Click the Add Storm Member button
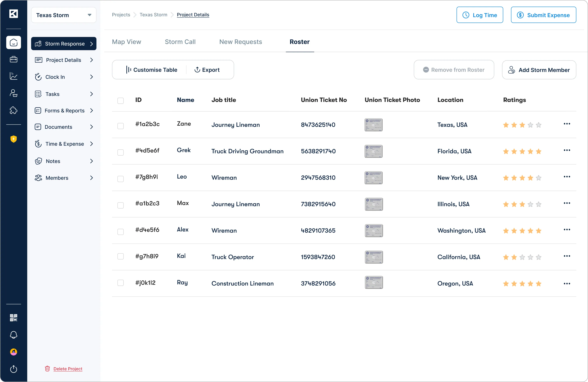 [539, 70]
